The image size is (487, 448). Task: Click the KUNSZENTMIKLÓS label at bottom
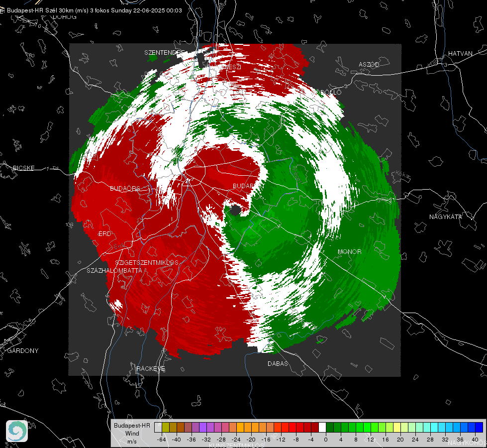click(x=237, y=446)
